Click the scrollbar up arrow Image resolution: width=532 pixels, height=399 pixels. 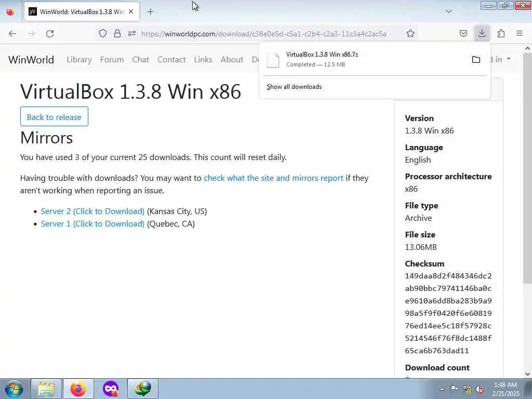[528, 48]
